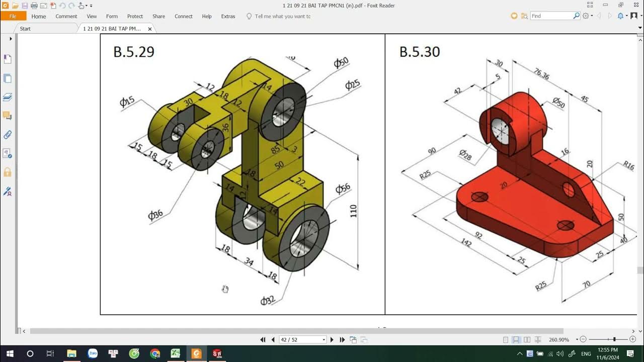This screenshot has height=362, width=644.
Task: Close the BAI TAP PM document tab
Action: pos(149,29)
